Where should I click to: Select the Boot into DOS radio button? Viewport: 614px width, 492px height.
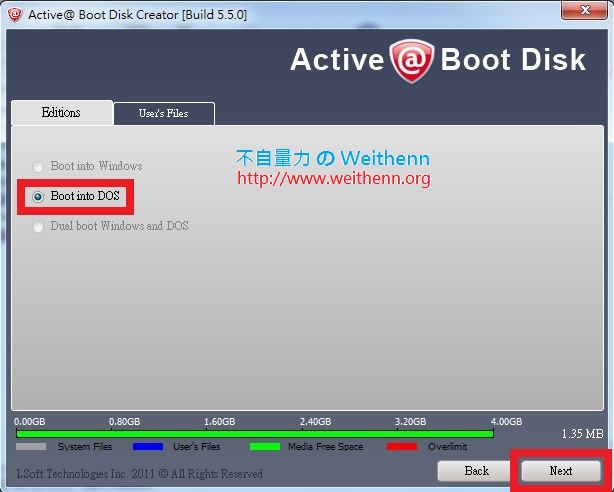[x=38, y=197]
